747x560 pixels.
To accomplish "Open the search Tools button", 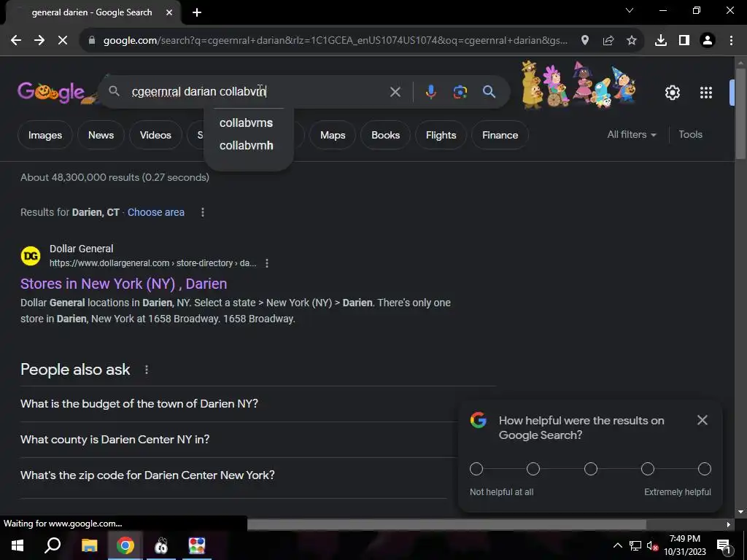I will (690, 135).
